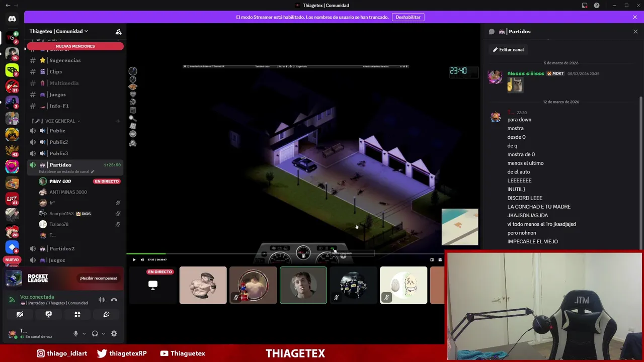Click the Rocket League quest thumbnail

coord(14,278)
